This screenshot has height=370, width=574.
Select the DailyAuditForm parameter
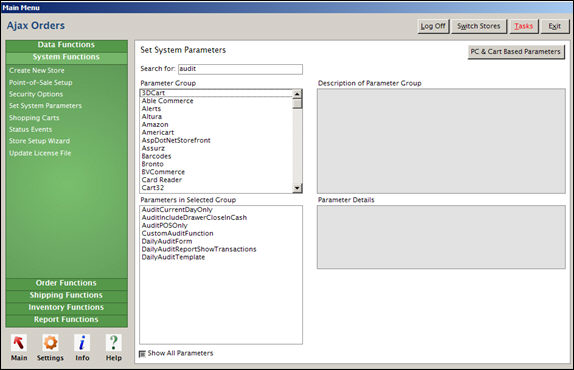[221, 241]
